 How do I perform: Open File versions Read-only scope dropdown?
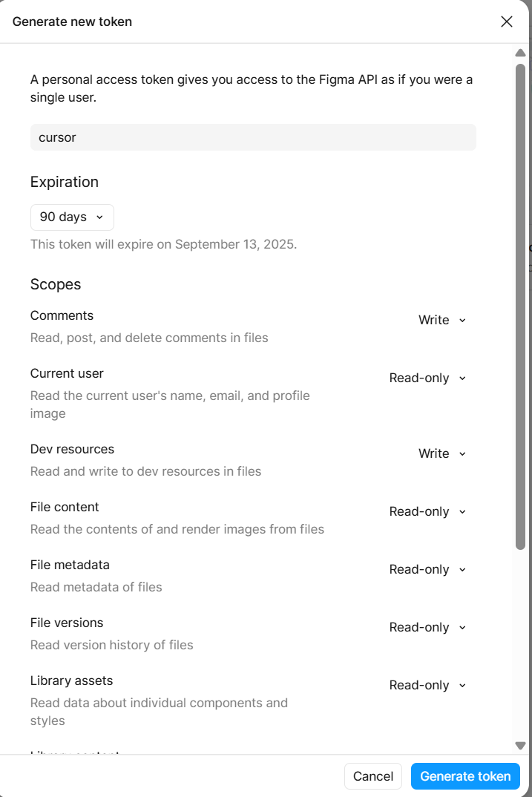[427, 627]
